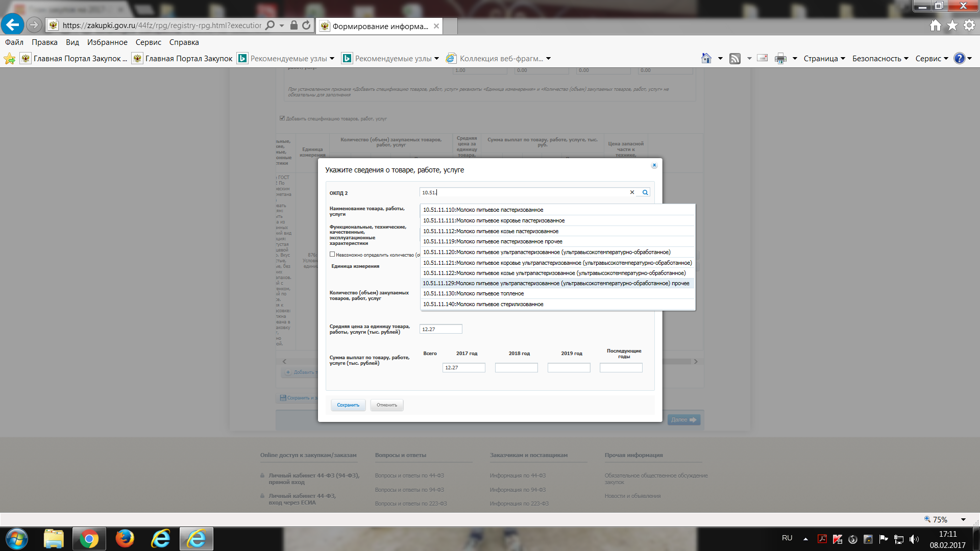Viewport: 980px width, 551px height.
Task: Close the dialog with the round X icon
Action: tap(654, 165)
